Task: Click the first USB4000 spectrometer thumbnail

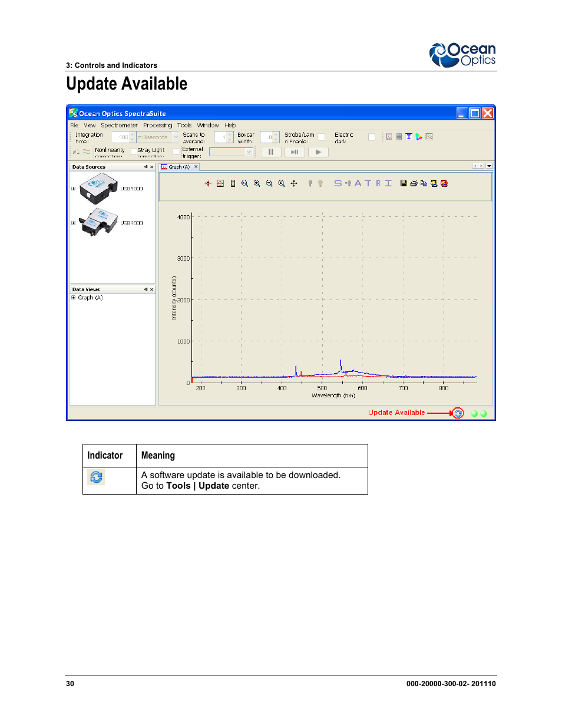Action: pos(98,189)
